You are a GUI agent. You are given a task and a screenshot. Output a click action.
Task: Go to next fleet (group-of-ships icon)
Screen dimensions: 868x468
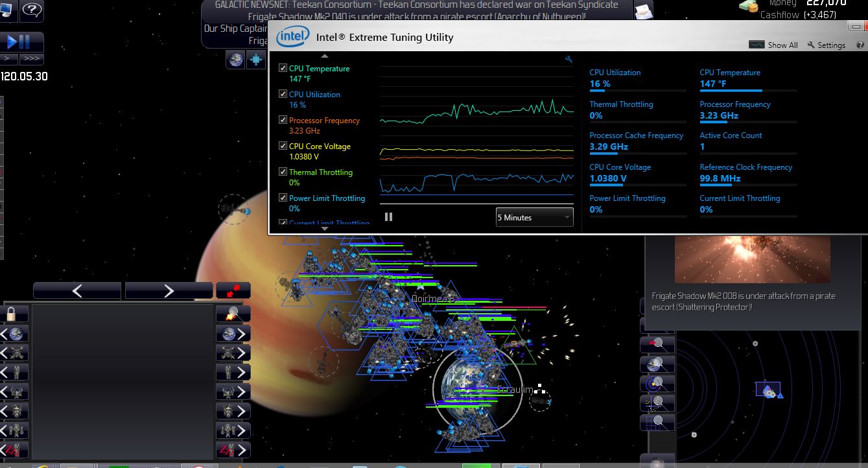[x=233, y=430]
